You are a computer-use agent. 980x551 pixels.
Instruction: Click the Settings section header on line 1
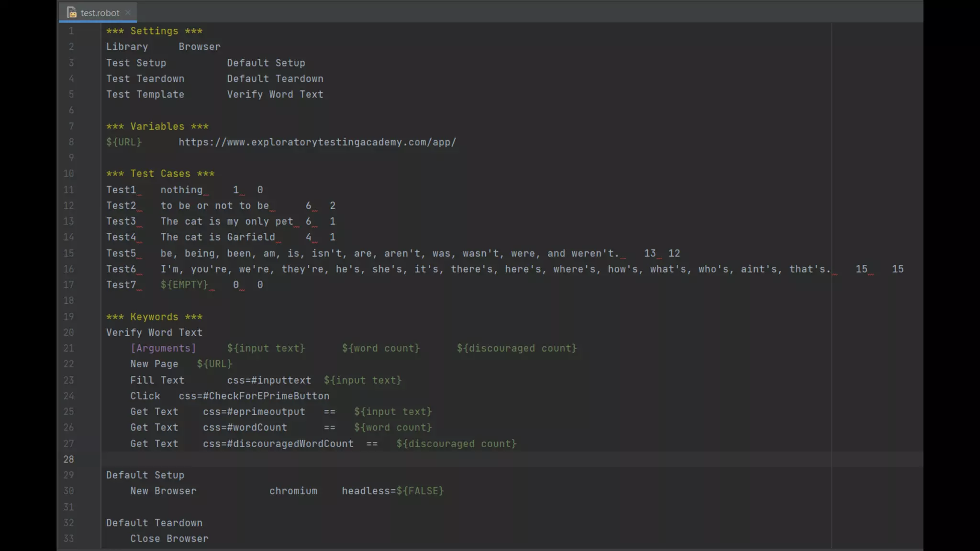coord(154,31)
